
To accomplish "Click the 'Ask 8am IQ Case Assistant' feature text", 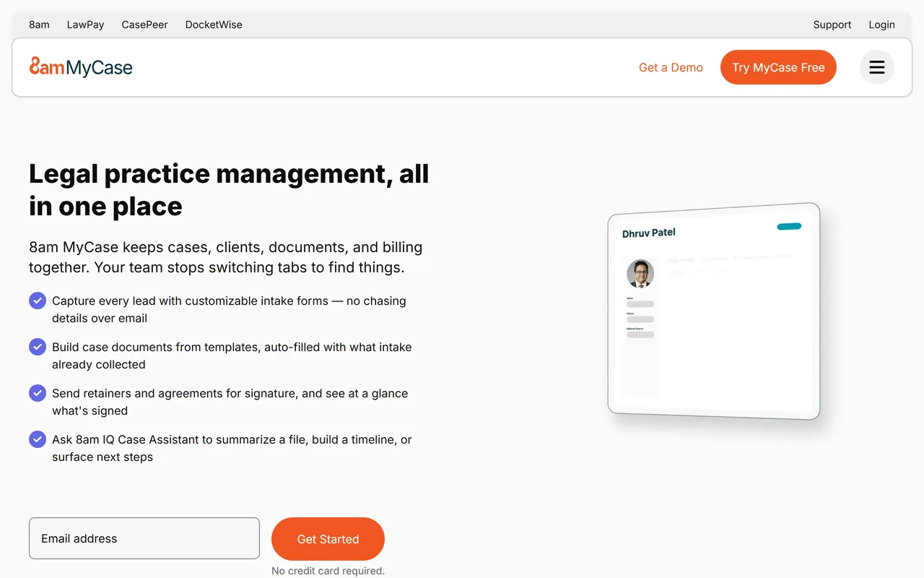I will point(232,448).
